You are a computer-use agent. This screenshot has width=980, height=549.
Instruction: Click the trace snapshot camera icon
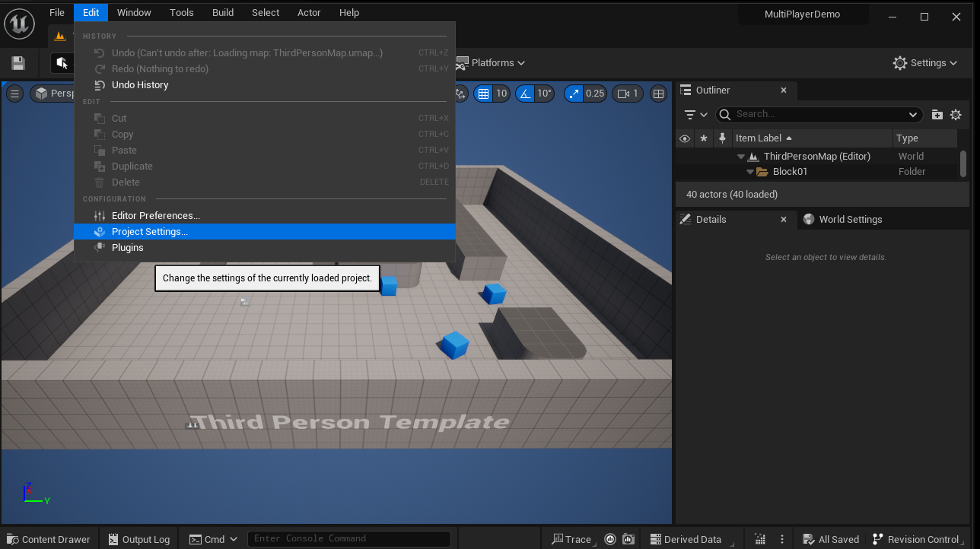pyautogui.click(x=628, y=539)
